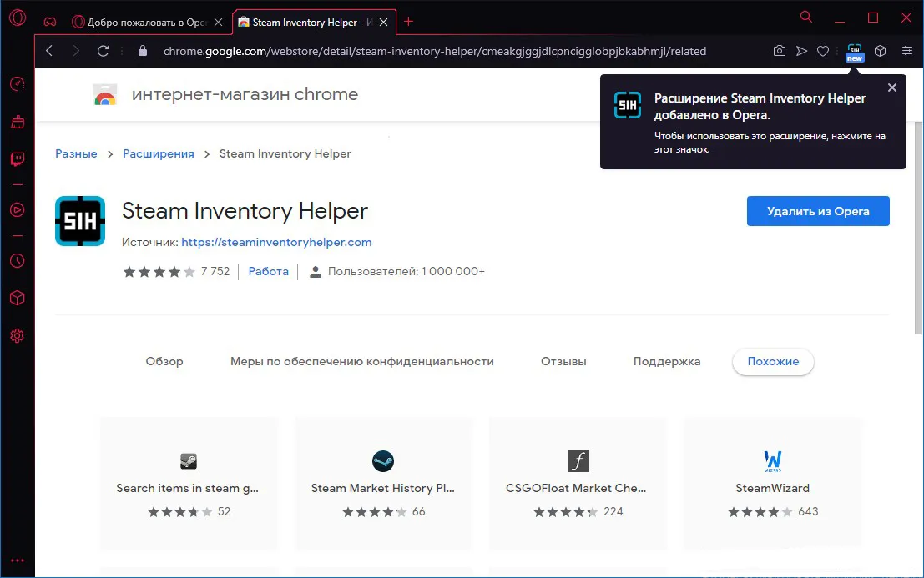Open Opera settings gear in sidebar
Image resolution: width=924 pixels, height=578 pixels.
(17, 335)
